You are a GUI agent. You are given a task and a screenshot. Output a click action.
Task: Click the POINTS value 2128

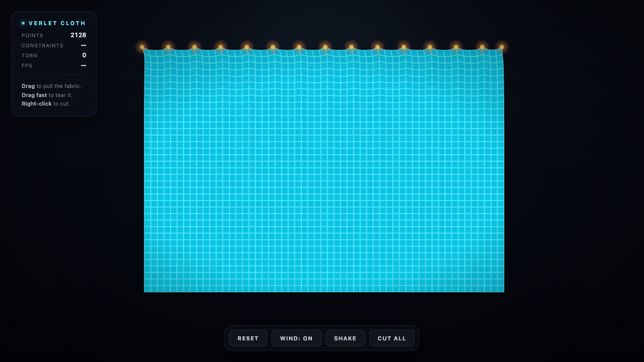pos(78,35)
